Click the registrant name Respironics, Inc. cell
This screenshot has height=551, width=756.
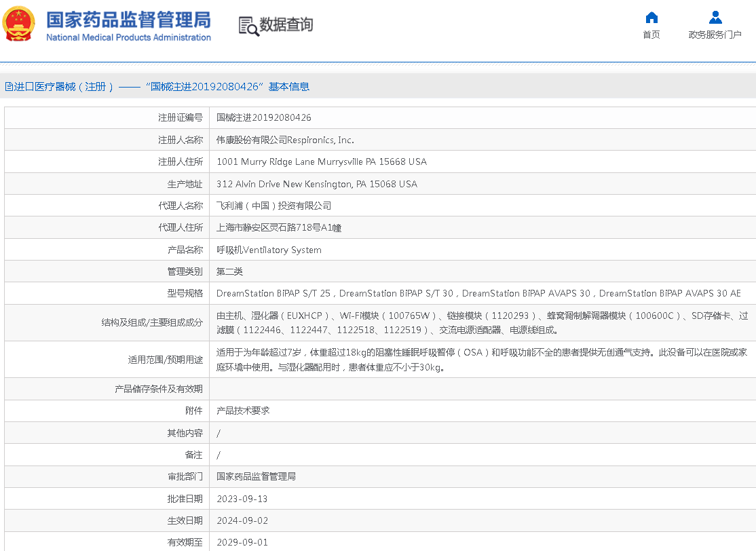tap(285, 140)
